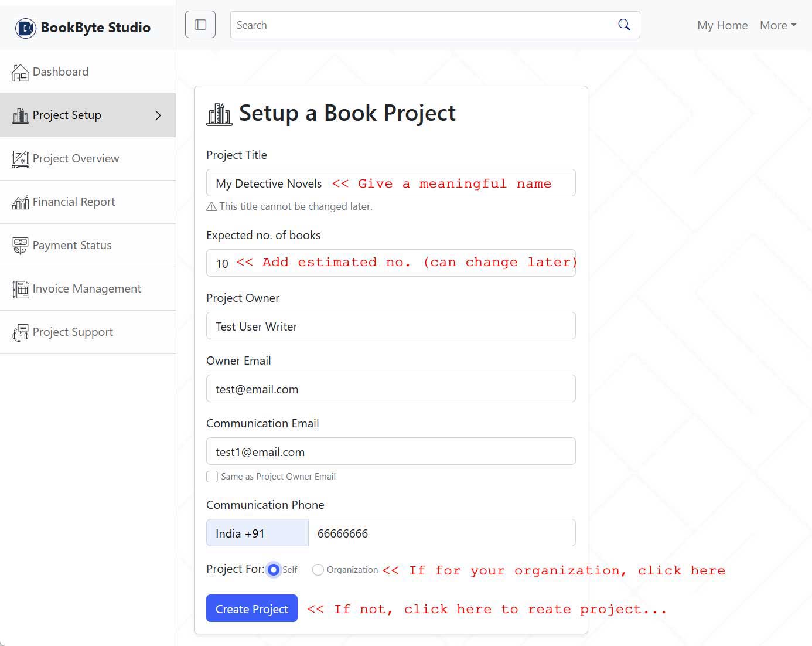Click the Create Project button
This screenshot has height=646, width=812.
251,608
